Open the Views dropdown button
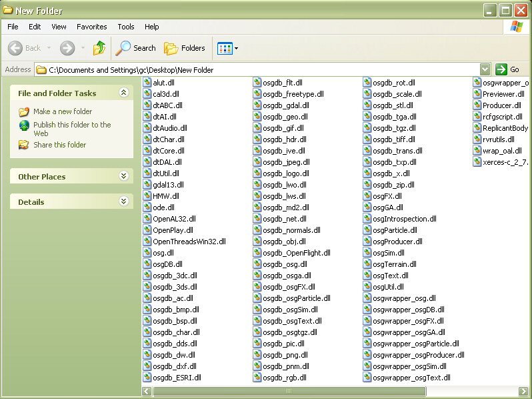 click(x=227, y=48)
